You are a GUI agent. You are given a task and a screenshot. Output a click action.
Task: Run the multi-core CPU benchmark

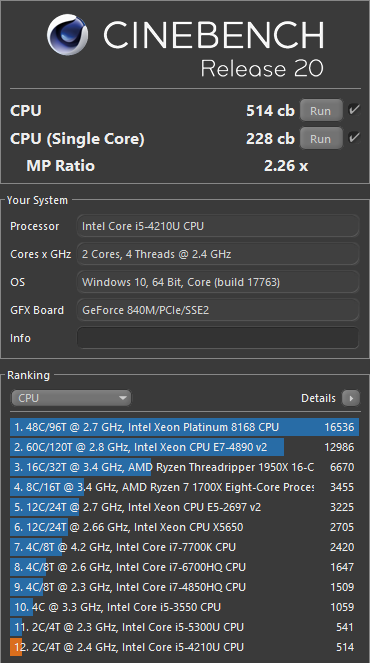(321, 111)
